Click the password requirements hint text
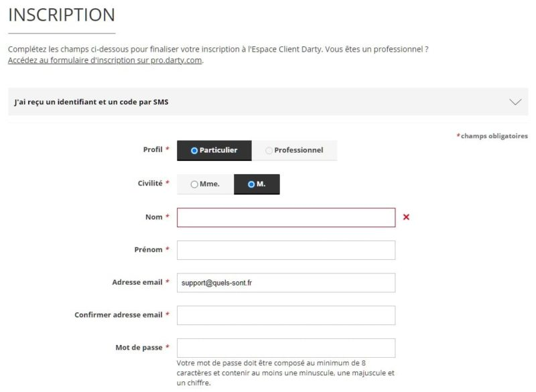The width and height of the screenshot is (536, 392). pyautogui.click(x=285, y=373)
